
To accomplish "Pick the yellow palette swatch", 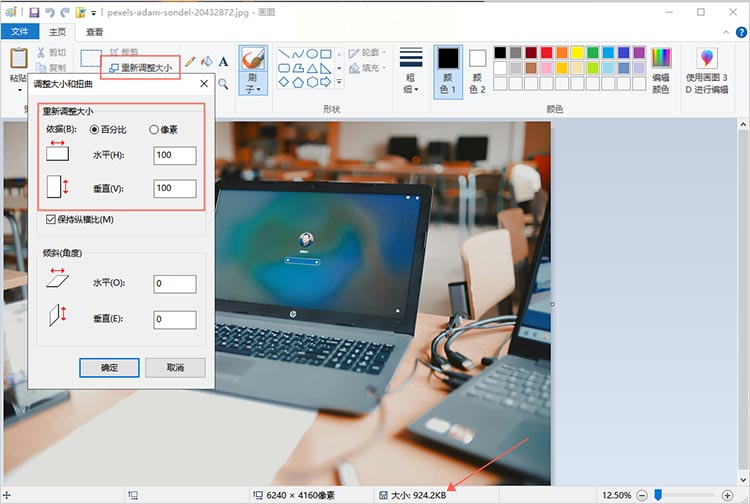I will [x=577, y=53].
